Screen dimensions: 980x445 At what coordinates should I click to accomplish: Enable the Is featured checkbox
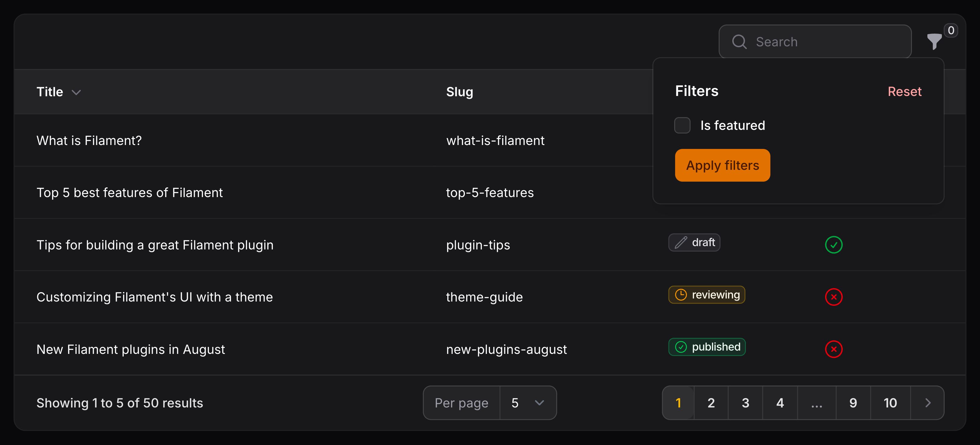pyautogui.click(x=682, y=125)
